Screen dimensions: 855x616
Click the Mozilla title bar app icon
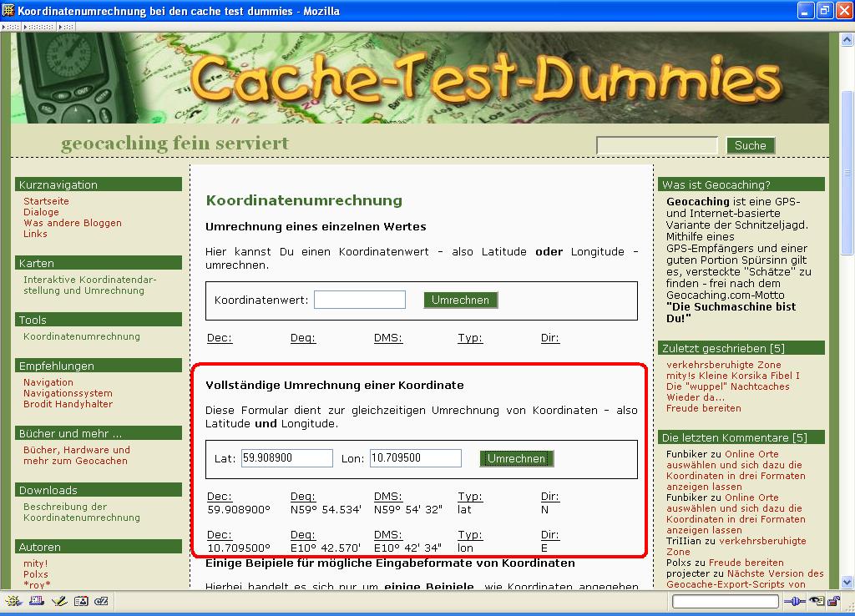point(8,10)
